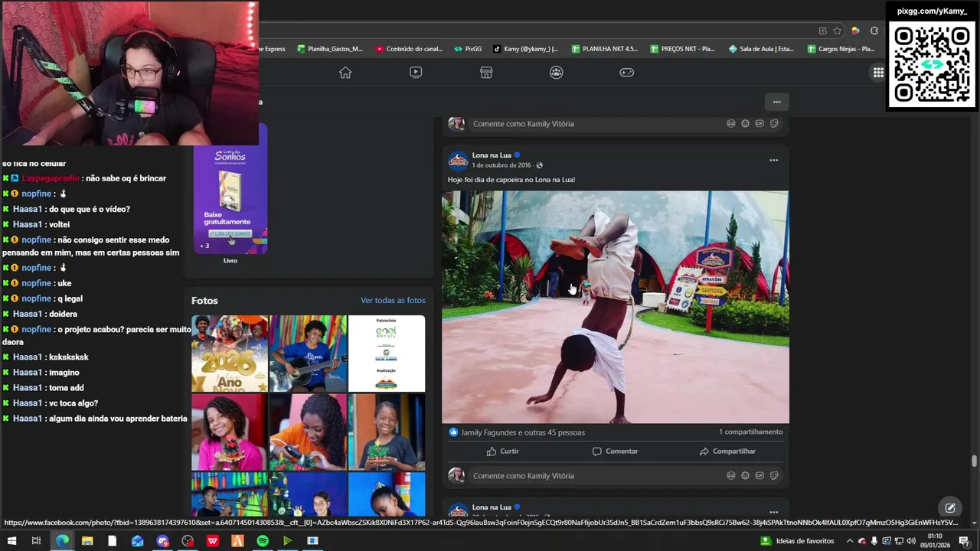This screenshot has width=980, height=551.
Task: Open the notification center icon
Action: (965, 541)
